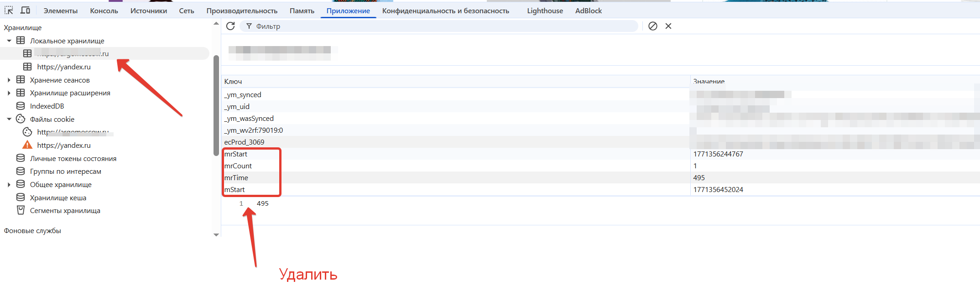Click the Storage buckets bin icon
The height and width of the screenshot is (286, 980).
21,210
